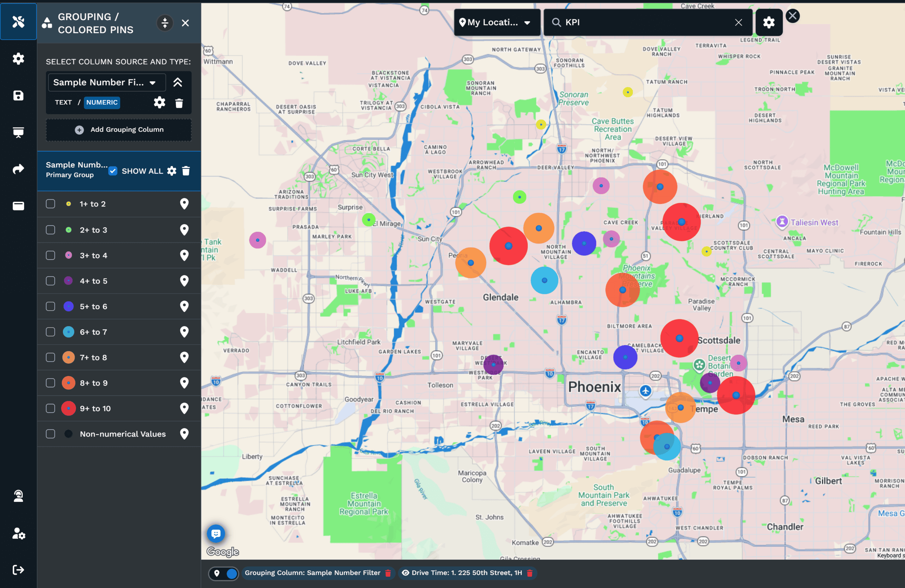Delete grouping column with trash beside NUMERIC

point(179,102)
